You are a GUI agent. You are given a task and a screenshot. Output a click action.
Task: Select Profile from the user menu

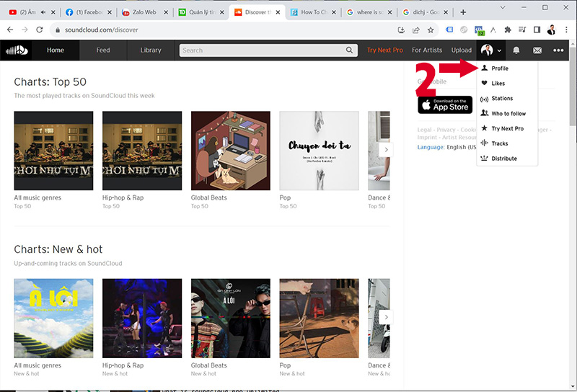click(x=500, y=68)
